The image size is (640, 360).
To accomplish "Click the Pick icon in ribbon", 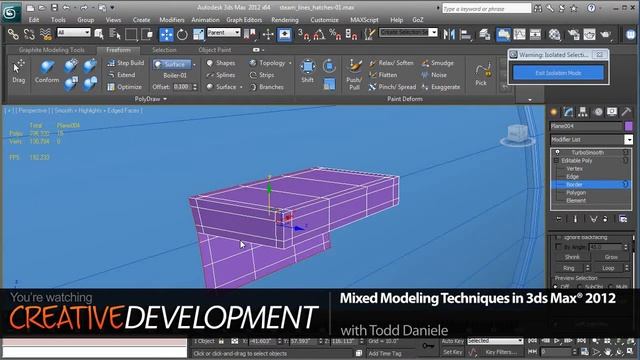I will pos(482,74).
